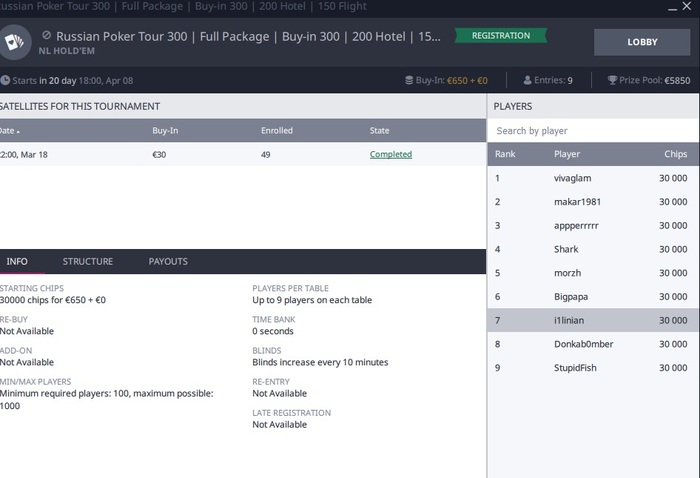Click the €30 satellite buy-in cell
The width and height of the screenshot is (700, 478).
point(159,154)
